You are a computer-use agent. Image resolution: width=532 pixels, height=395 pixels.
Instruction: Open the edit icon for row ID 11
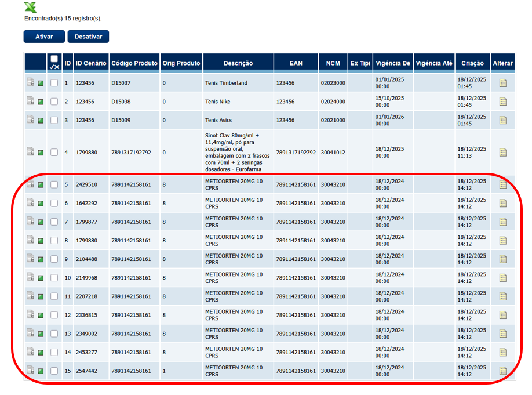(x=503, y=296)
